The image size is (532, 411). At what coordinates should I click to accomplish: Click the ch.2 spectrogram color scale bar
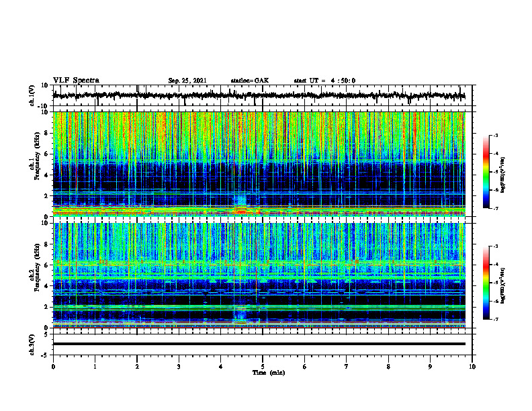[486, 283]
